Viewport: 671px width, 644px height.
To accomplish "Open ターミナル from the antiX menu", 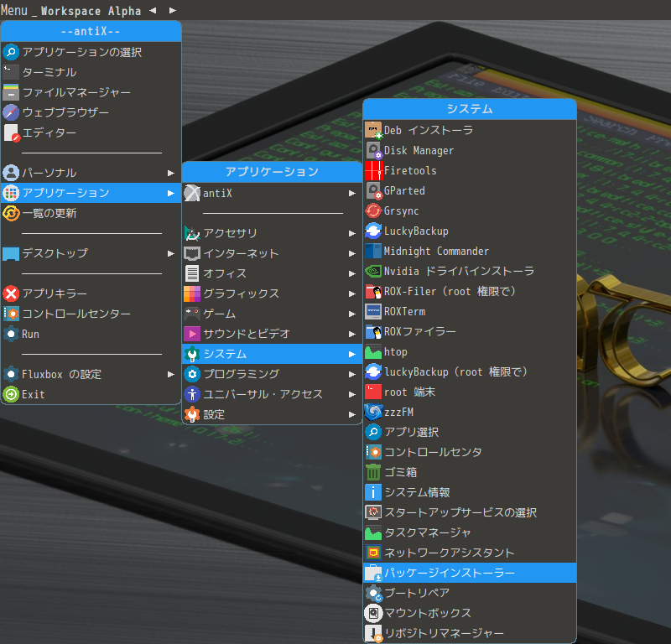I will [x=91, y=72].
